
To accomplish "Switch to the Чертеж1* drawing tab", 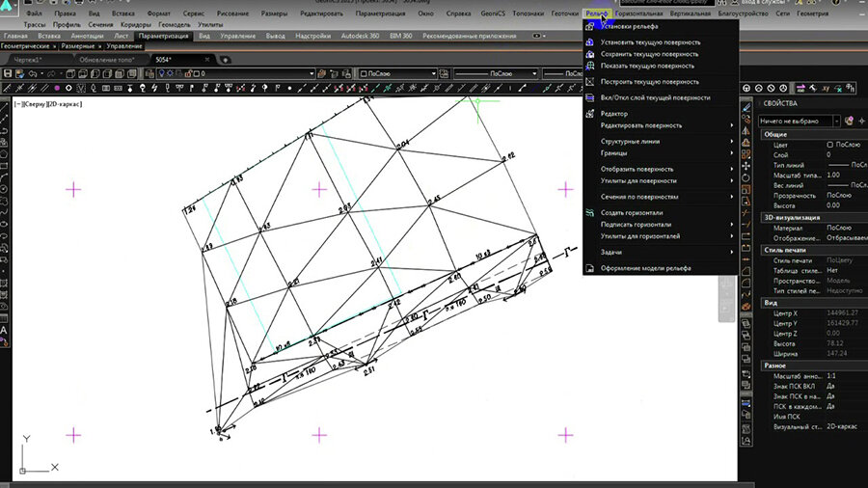I will click(28, 60).
